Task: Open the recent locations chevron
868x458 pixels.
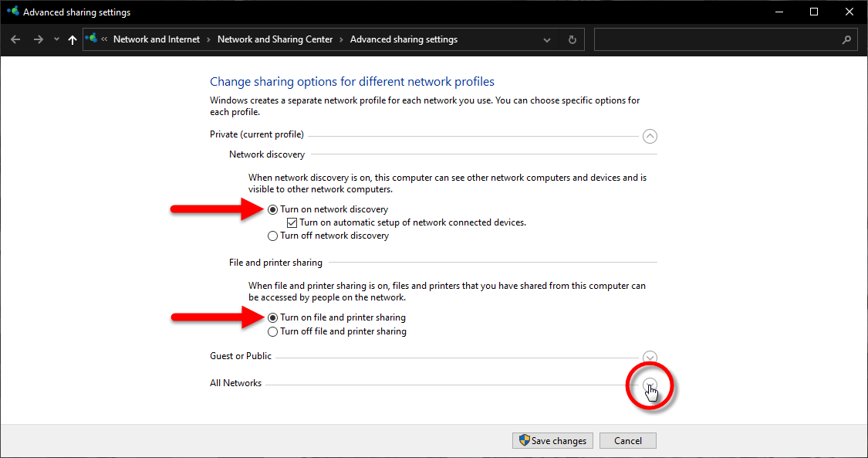Action: pos(56,39)
